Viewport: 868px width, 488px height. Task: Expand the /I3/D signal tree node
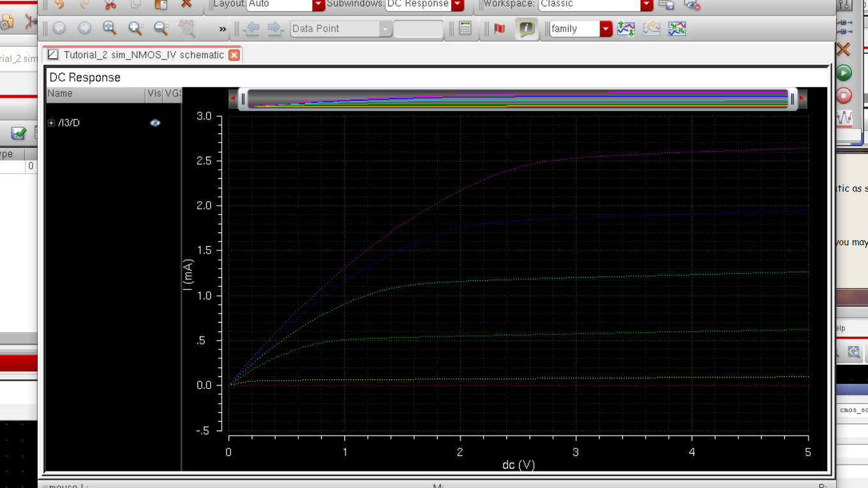pos(52,123)
